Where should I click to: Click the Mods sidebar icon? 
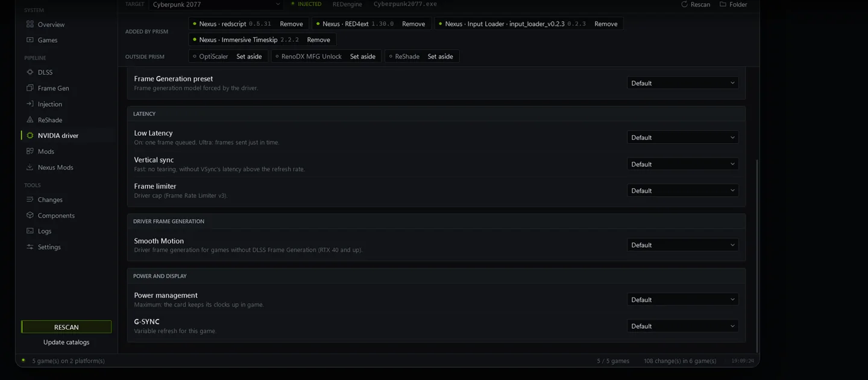tap(30, 151)
